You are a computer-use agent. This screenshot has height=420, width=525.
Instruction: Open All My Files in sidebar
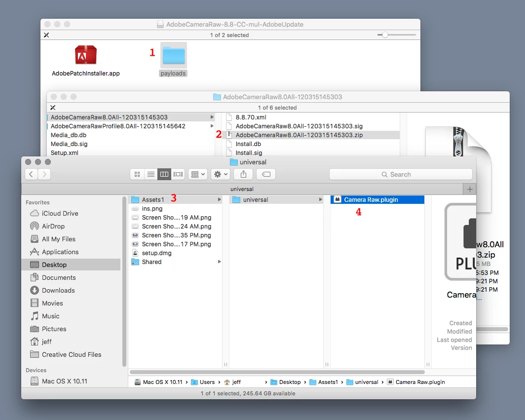click(71, 239)
